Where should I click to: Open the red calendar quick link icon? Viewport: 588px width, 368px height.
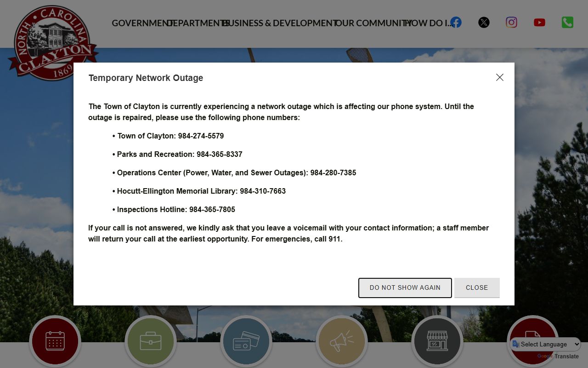pos(55,341)
